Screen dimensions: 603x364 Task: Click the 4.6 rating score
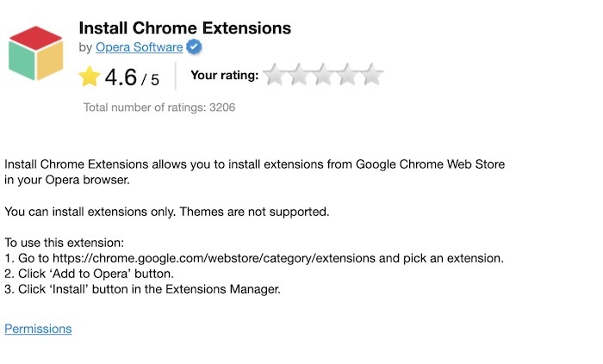(x=121, y=77)
